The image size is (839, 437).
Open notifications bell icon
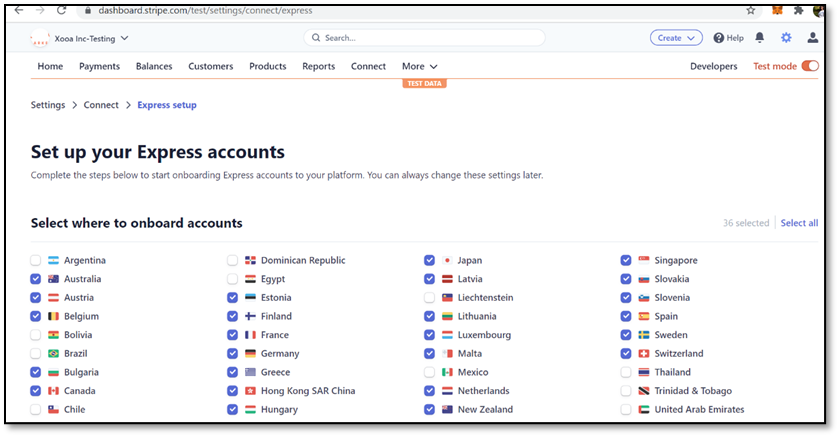click(x=759, y=37)
